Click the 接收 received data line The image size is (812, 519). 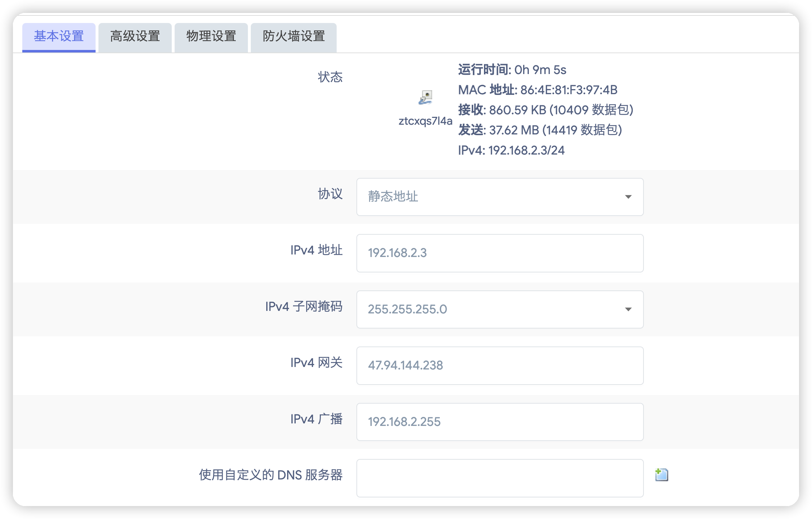545,110
